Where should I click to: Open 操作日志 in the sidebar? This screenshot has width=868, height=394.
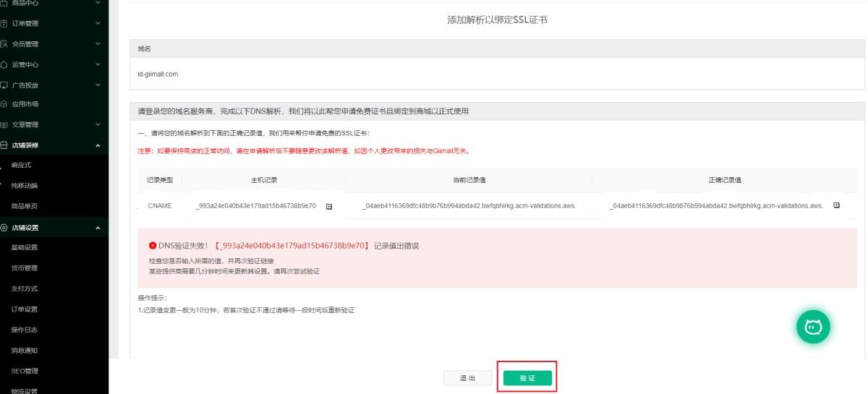[24, 330]
